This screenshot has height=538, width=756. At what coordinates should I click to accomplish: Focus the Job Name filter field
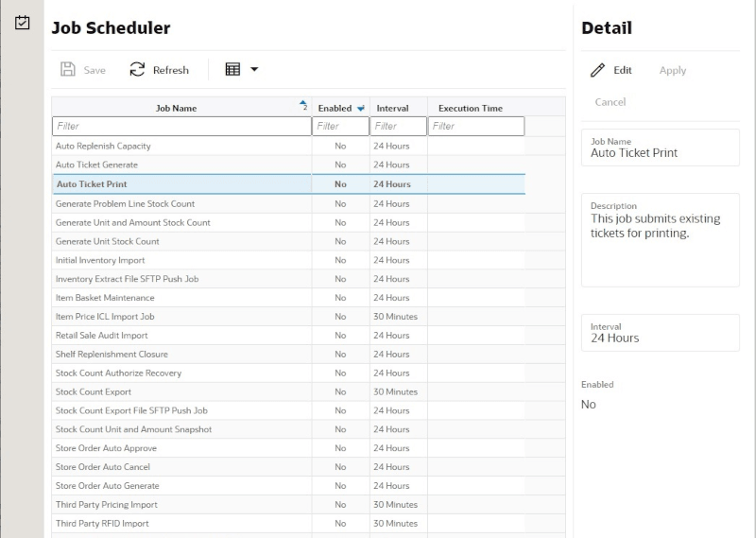tap(181, 126)
